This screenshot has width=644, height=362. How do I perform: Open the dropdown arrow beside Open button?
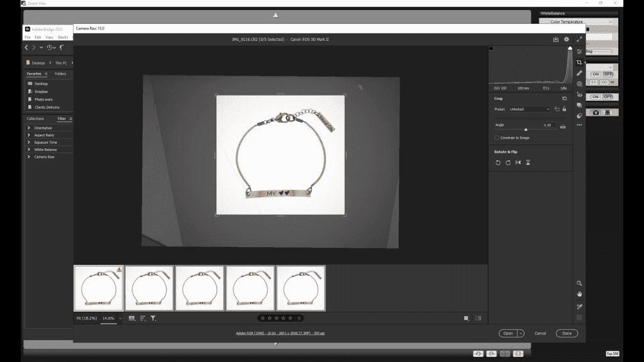coord(520,333)
